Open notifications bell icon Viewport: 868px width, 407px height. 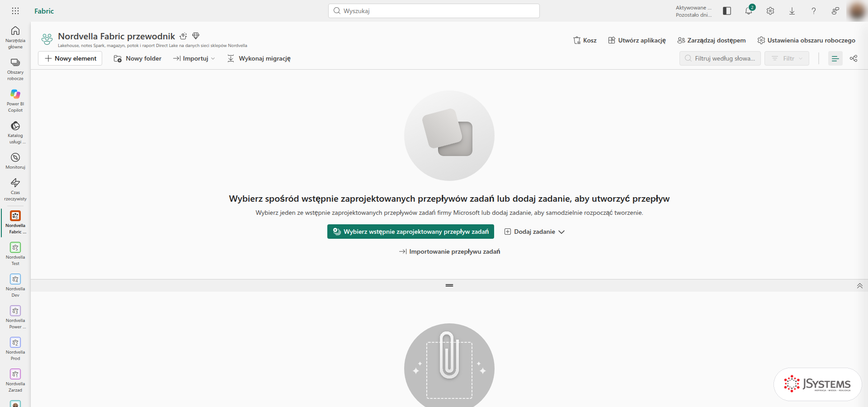coord(749,11)
